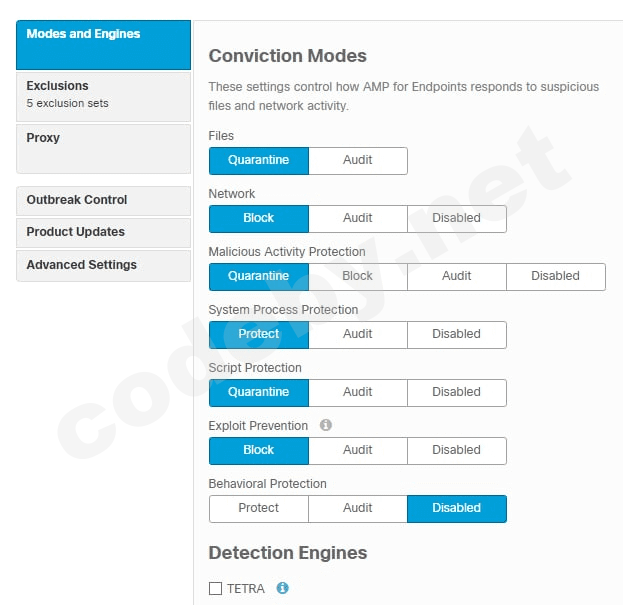Set Behavioral Protection to Protect
This screenshot has width=623, height=605.
pyautogui.click(x=258, y=508)
